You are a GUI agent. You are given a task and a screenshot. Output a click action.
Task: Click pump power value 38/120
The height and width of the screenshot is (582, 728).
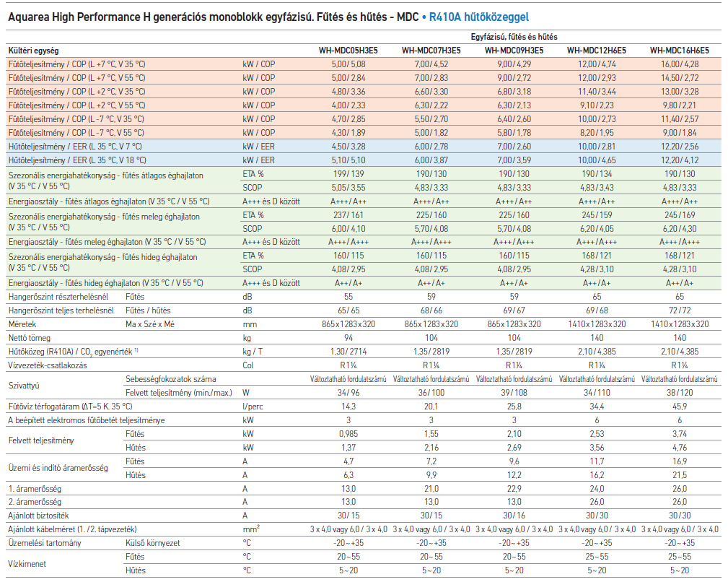click(680, 393)
